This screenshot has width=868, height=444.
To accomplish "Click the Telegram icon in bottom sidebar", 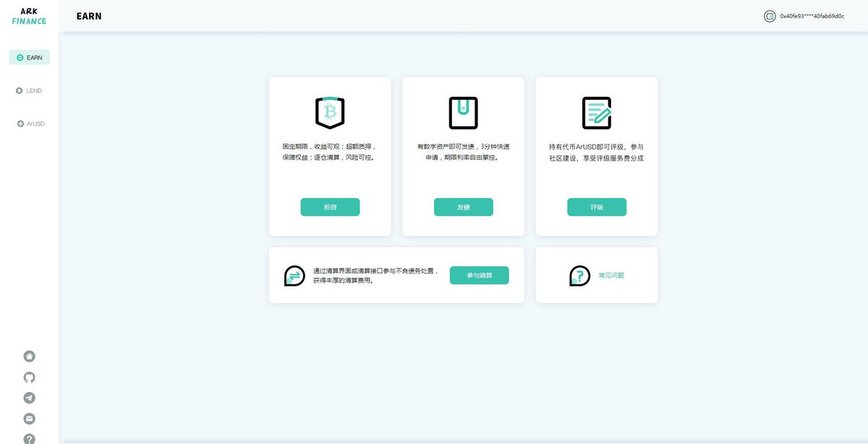I will coord(29,397).
